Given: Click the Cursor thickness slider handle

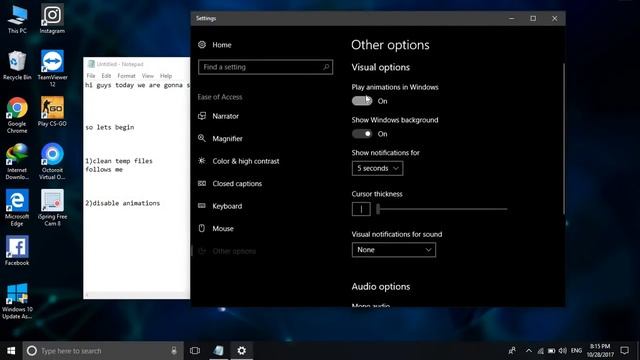Looking at the screenshot, I should pos(378,209).
